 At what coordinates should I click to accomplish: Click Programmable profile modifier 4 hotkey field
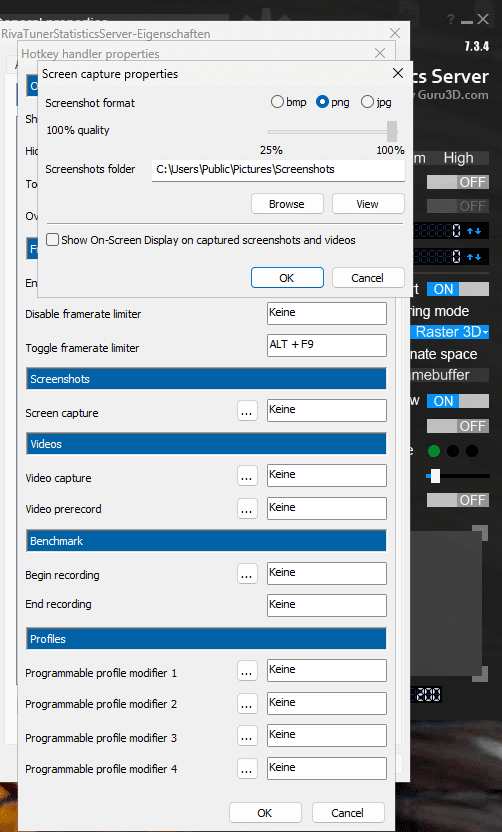click(327, 768)
